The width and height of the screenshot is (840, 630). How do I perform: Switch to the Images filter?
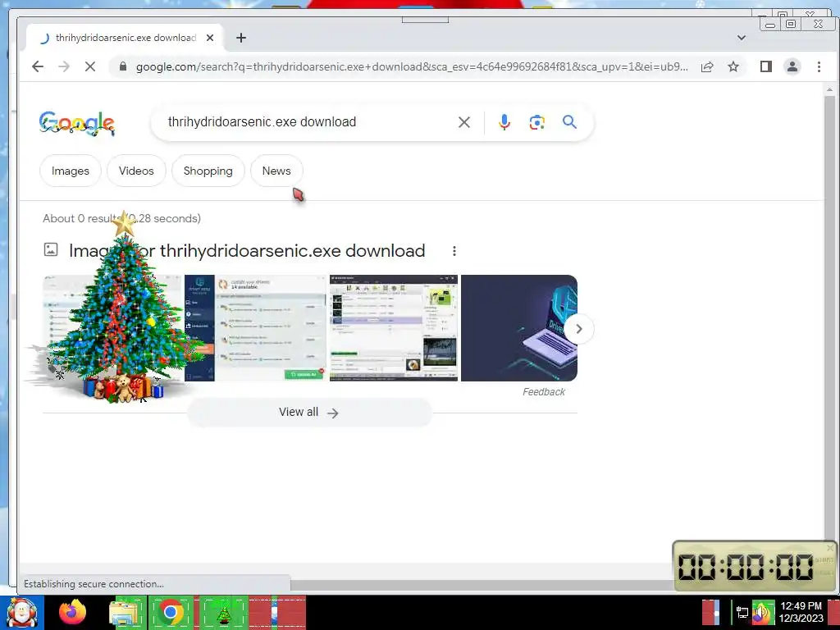71,171
